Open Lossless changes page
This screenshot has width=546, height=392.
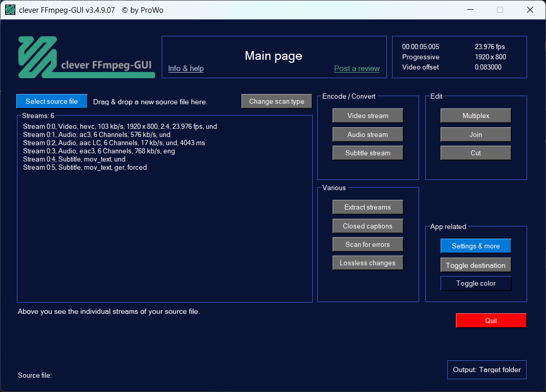click(368, 263)
